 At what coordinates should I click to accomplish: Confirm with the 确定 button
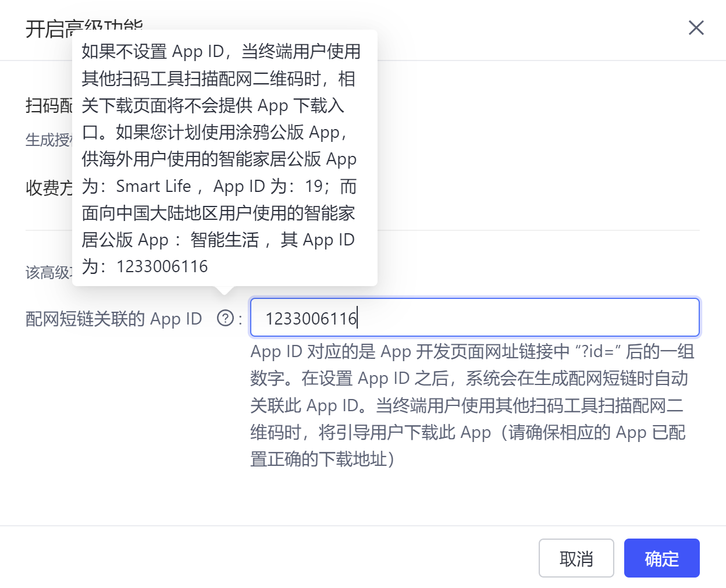coord(661,558)
